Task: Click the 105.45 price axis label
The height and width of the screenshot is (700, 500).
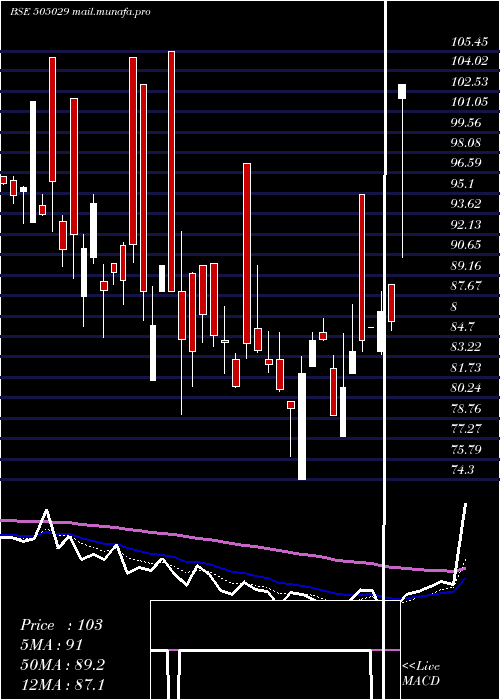Action: tap(469, 42)
